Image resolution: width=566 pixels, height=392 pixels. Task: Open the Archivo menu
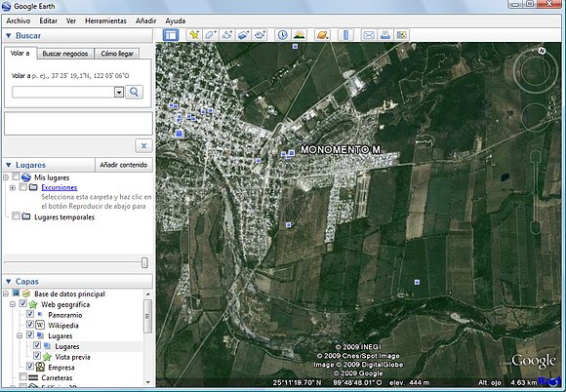coord(19,20)
